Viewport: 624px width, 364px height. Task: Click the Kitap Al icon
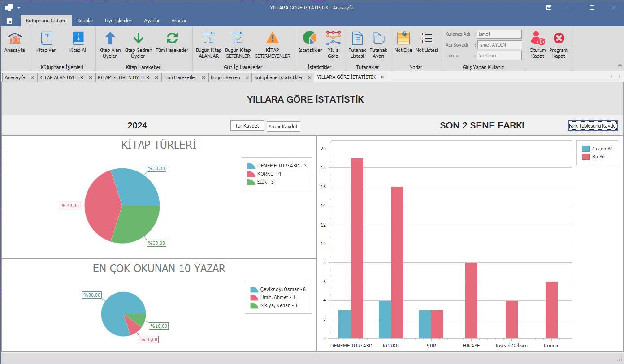point(78,39)
